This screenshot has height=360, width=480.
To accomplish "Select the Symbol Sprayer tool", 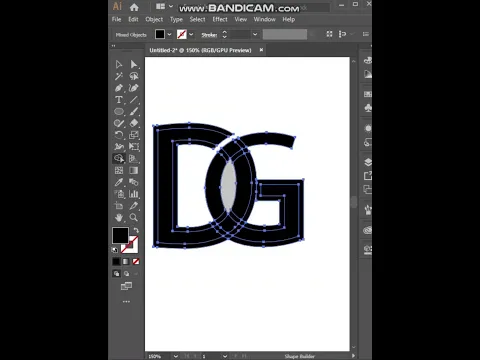I will [x=119, y=194].
